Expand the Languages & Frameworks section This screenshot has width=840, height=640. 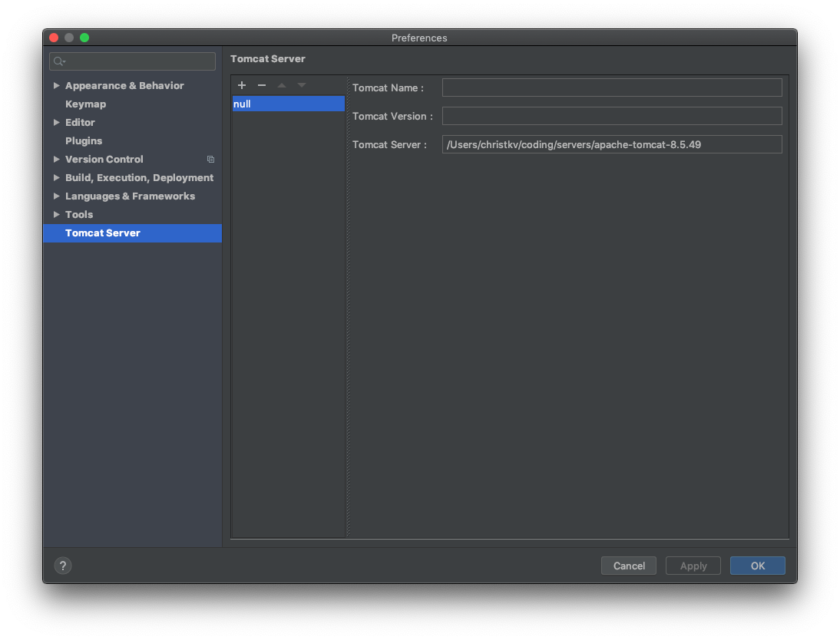[x=56, y=196]
